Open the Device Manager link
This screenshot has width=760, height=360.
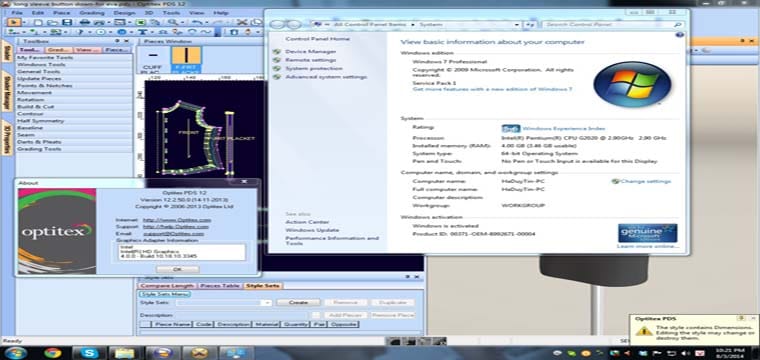310,51
